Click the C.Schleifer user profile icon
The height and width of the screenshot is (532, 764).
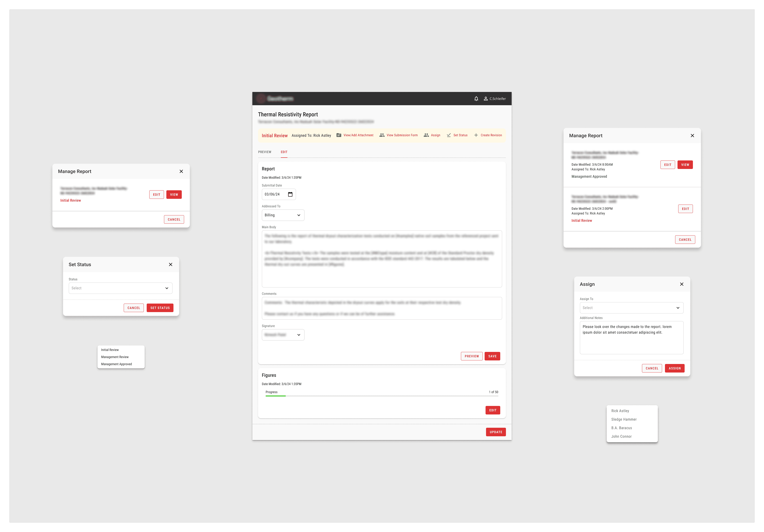486,99
